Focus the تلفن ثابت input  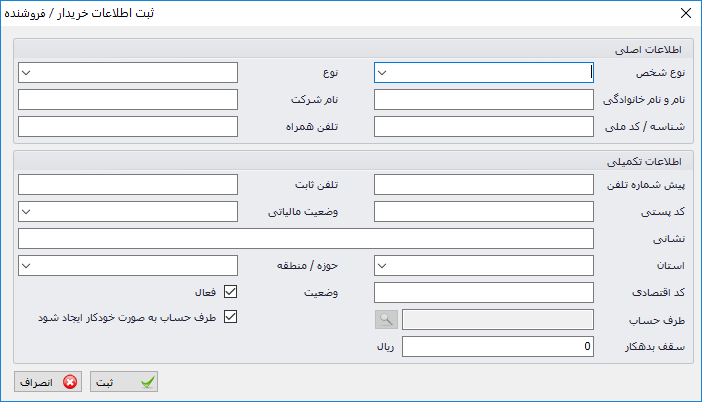(128, 184)
